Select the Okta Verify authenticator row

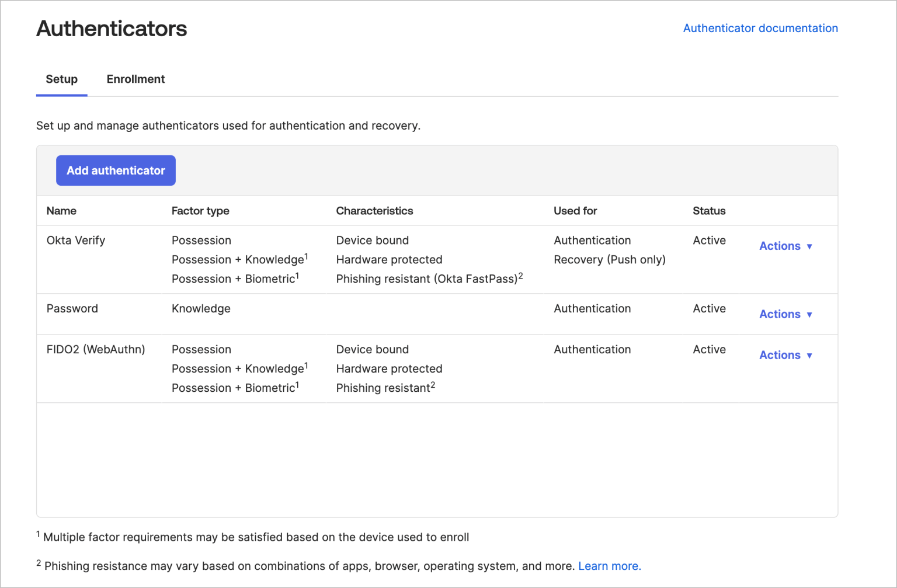(x=76, y=240)
